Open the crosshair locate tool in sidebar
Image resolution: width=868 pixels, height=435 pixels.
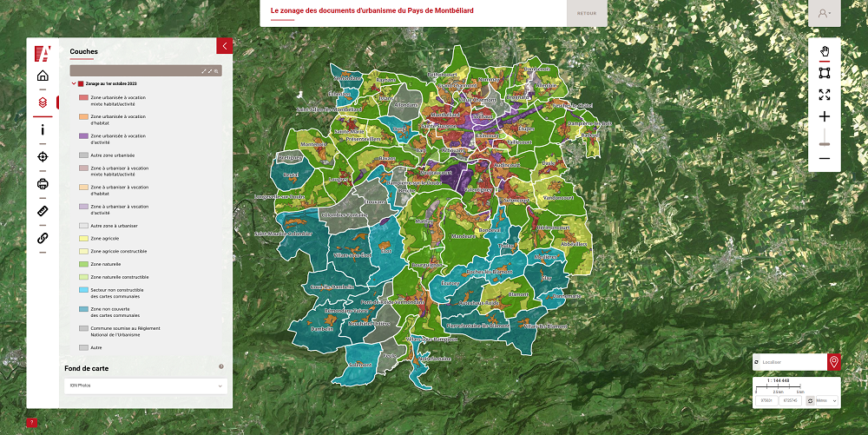tap(43, 156)
